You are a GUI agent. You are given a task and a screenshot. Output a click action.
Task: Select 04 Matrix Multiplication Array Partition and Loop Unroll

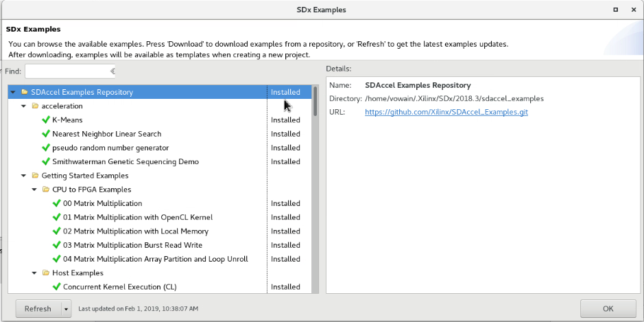tap(156, 259)
